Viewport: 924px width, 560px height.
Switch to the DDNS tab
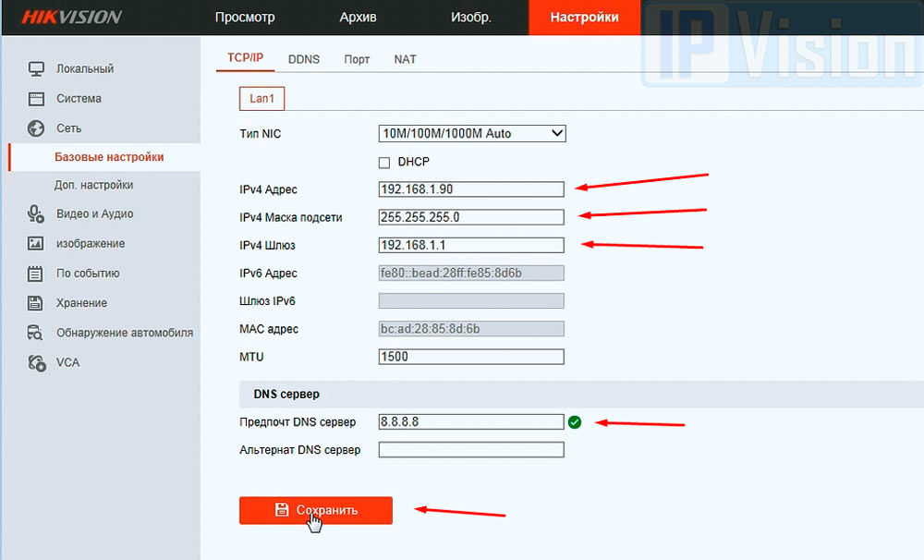(x=304, y=59)
